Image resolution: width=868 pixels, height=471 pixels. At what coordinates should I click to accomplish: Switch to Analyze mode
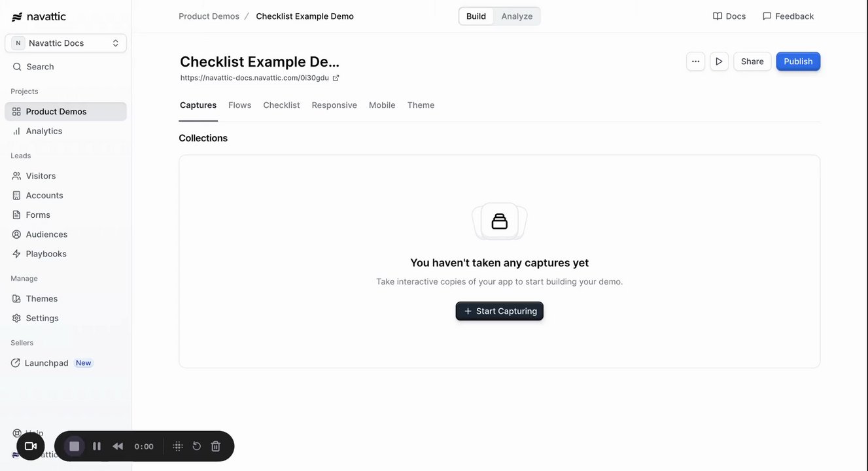[x=517, y=16]
